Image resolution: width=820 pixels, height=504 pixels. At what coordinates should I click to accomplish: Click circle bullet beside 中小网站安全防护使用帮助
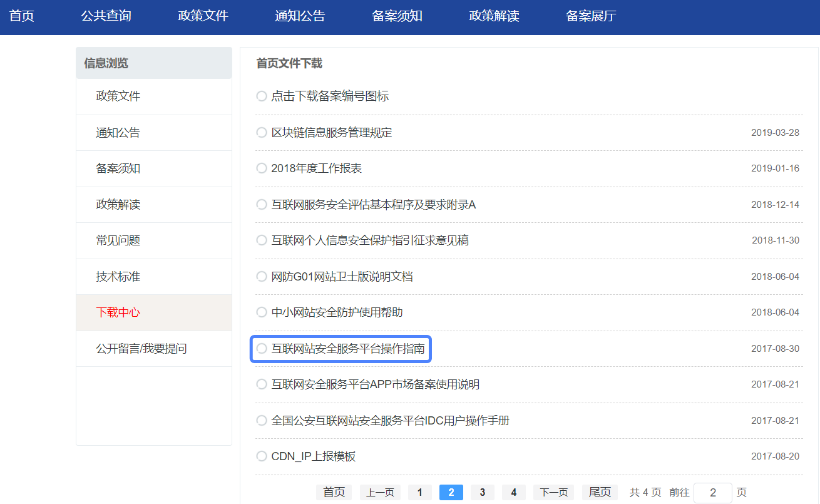(262, 312)
